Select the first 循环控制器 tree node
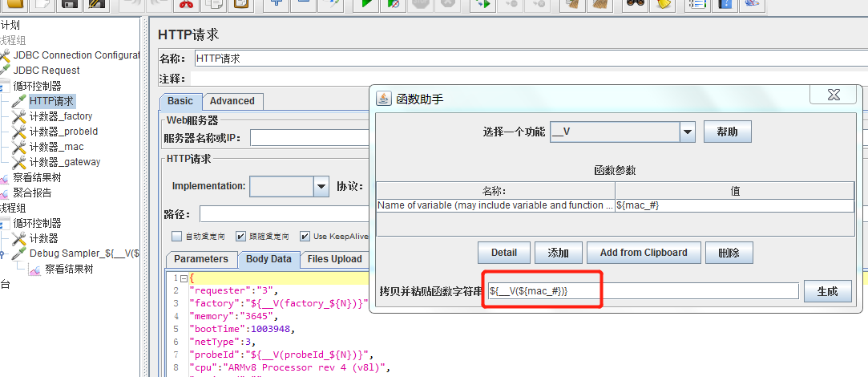The image size is (868, 377). [x=37, y=86]
